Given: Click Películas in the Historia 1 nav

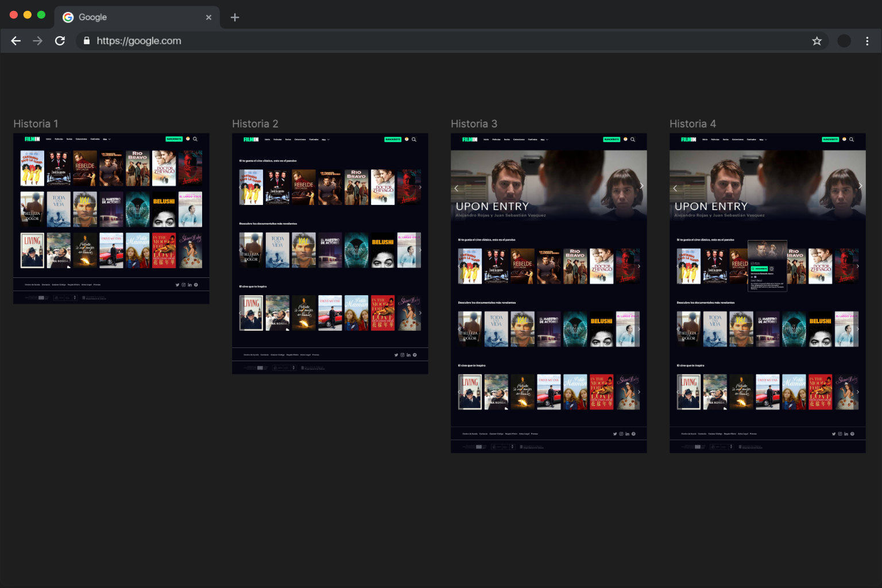Looking at the screenshot, I should click(x=59, y=139).
